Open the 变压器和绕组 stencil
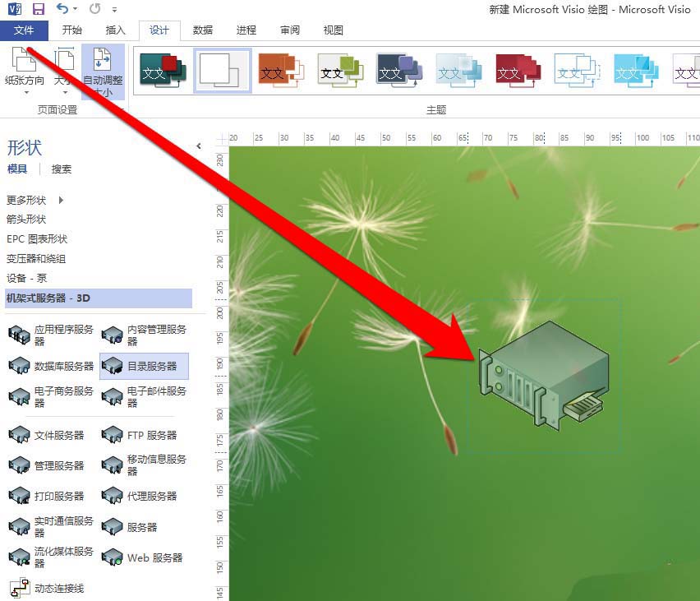 coord(35,259)
